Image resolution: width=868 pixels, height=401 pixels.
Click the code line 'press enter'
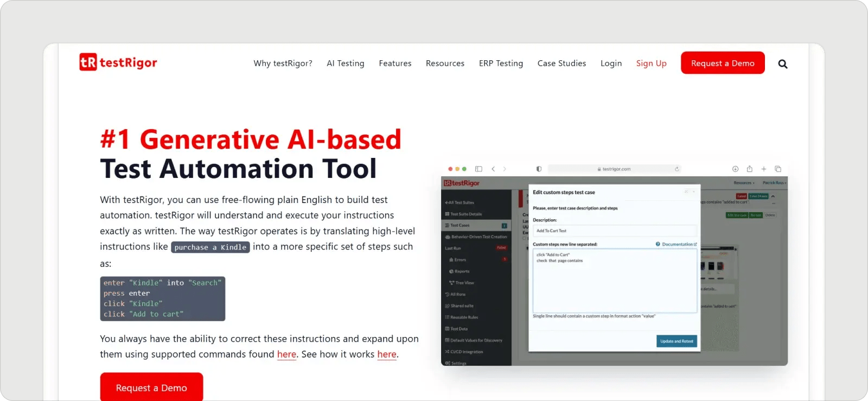coord(127,293)
